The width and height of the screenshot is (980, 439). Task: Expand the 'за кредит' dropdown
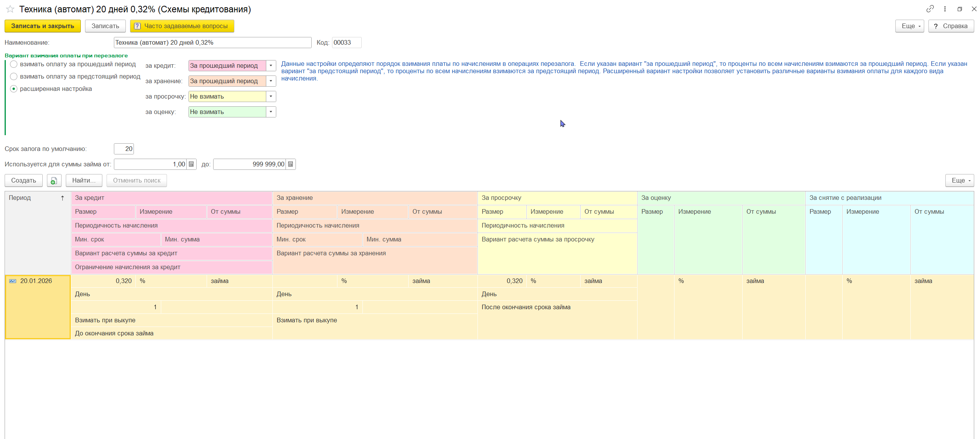coord(271,66)
